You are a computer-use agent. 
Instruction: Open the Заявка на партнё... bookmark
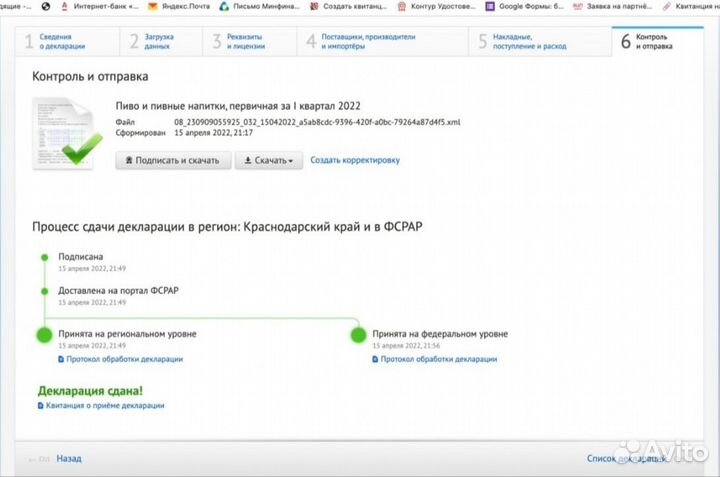click(613, 6)
